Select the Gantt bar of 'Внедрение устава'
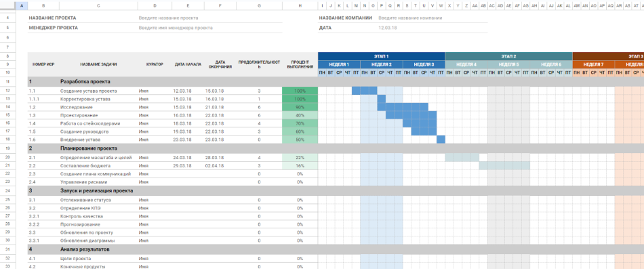644x269 pixels. [x=441, y=140]
